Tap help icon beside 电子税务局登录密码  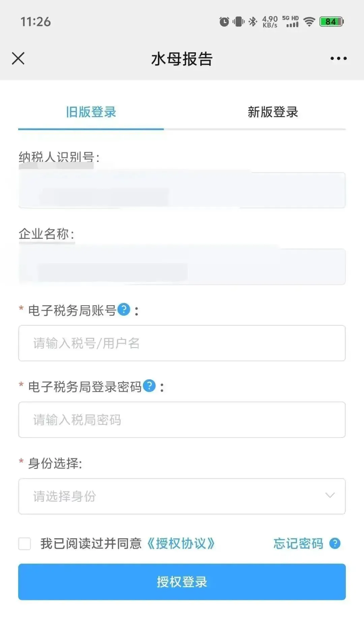click(x=149, y=386)
